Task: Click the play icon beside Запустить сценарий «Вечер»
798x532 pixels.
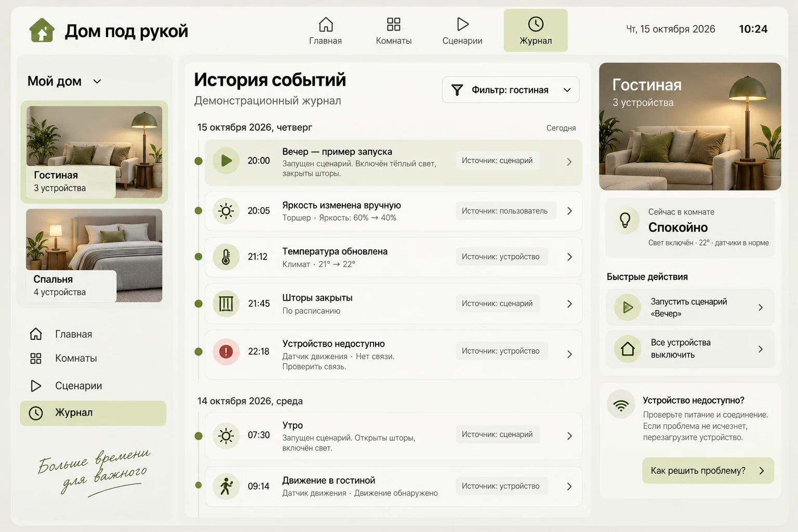Action: pos(628,307)
